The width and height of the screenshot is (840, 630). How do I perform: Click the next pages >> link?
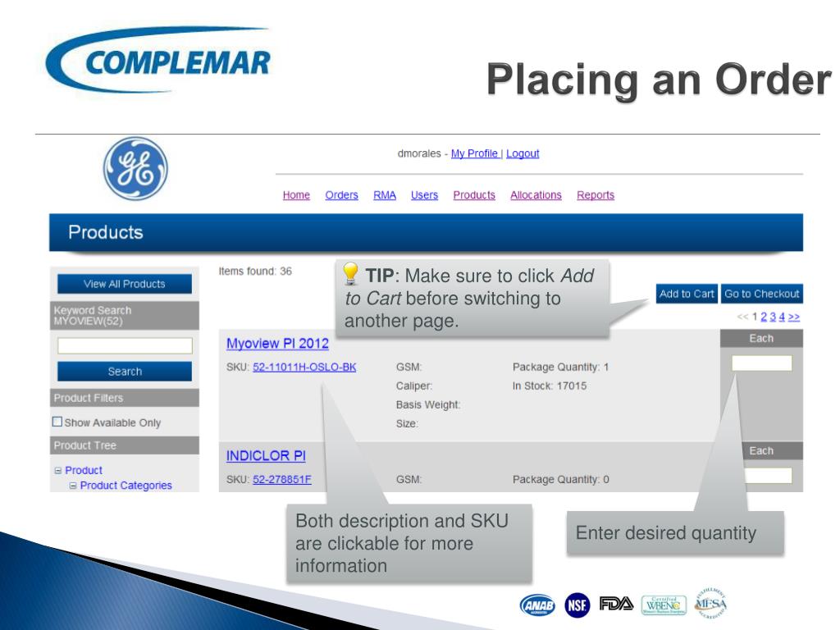[794, 317]
